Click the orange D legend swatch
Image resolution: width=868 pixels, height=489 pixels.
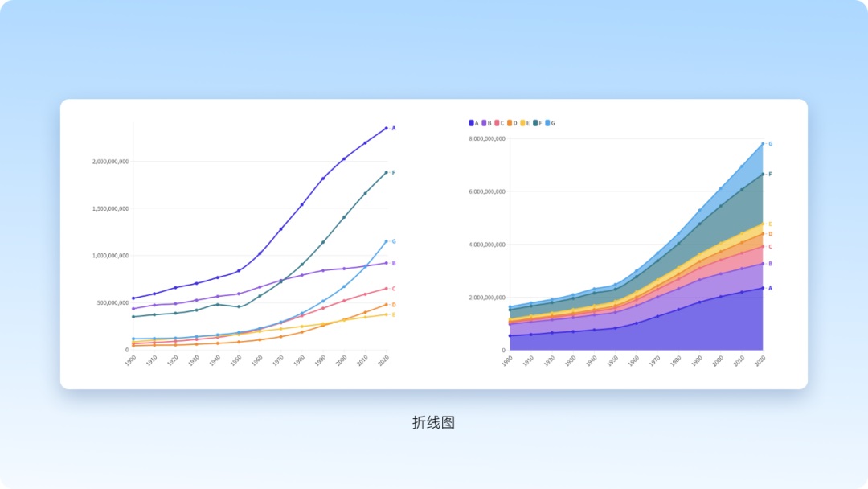511,123
